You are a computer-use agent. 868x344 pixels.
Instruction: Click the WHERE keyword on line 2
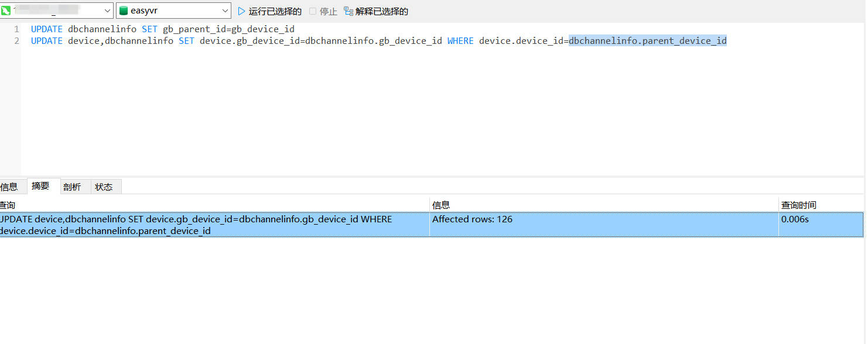coord(460,40)
